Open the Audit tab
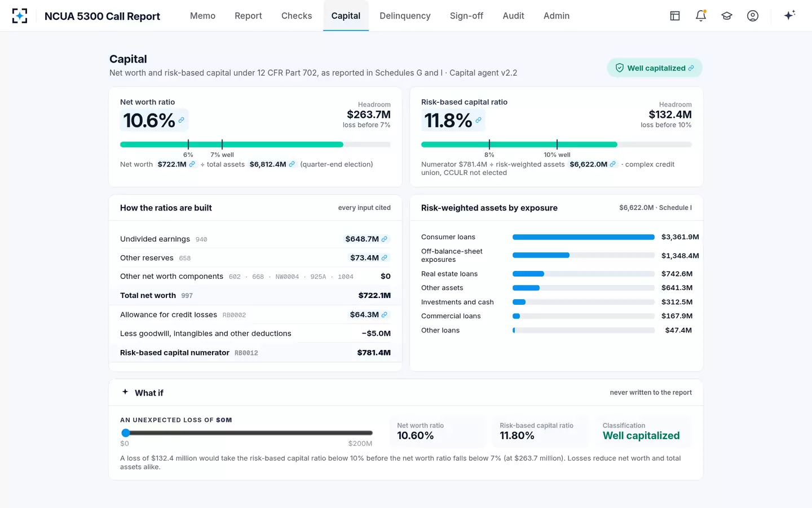The height and width of the screenshot is (508, 812). 513,16
